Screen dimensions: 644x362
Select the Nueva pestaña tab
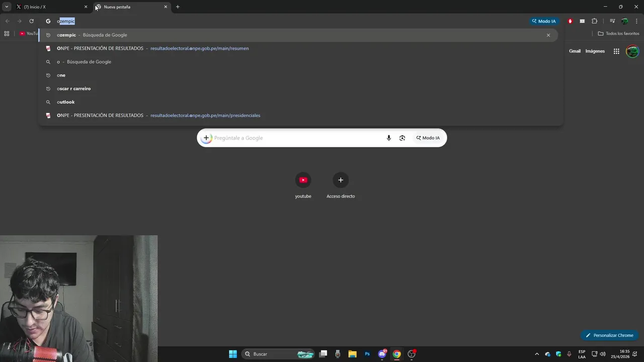(x=131, y=7)
